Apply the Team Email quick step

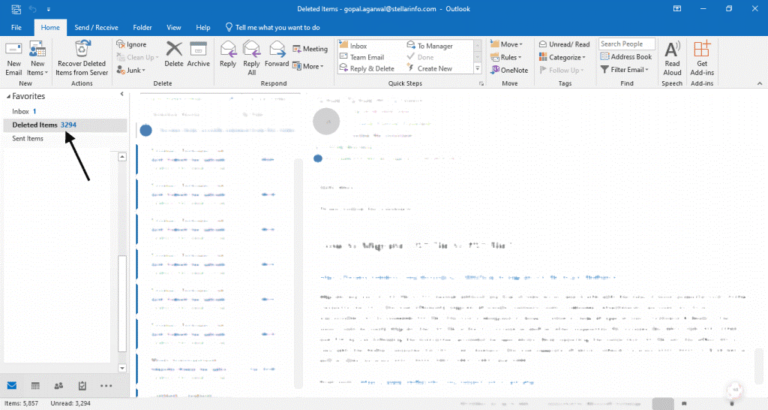tap(362, 57)
